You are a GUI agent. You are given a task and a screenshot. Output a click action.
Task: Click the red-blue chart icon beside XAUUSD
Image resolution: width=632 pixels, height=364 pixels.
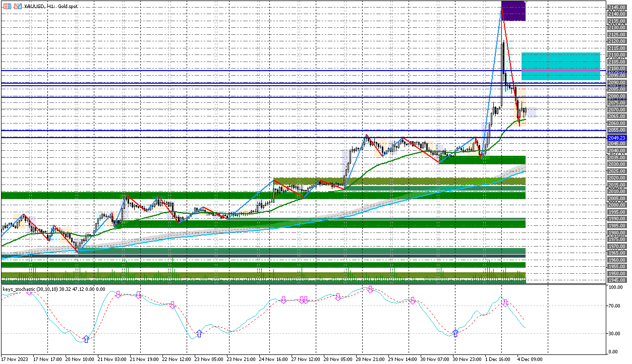click(18, 6)
